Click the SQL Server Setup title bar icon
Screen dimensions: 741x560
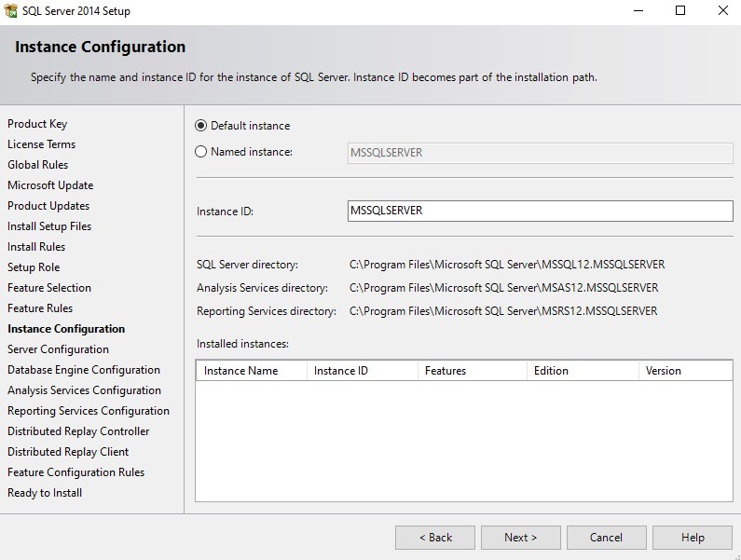[x=12, y=11]
